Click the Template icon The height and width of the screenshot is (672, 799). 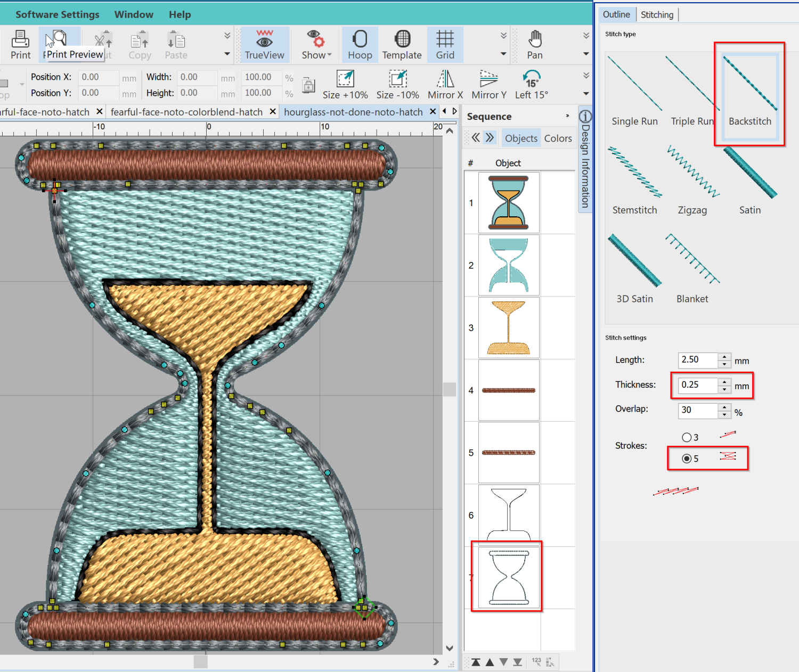click(402, 44)
